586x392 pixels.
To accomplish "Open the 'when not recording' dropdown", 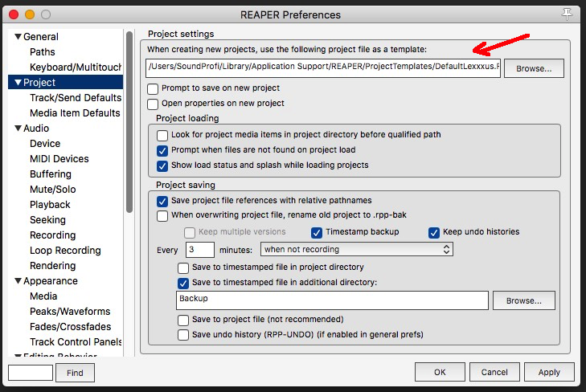I will pos(357,249).
